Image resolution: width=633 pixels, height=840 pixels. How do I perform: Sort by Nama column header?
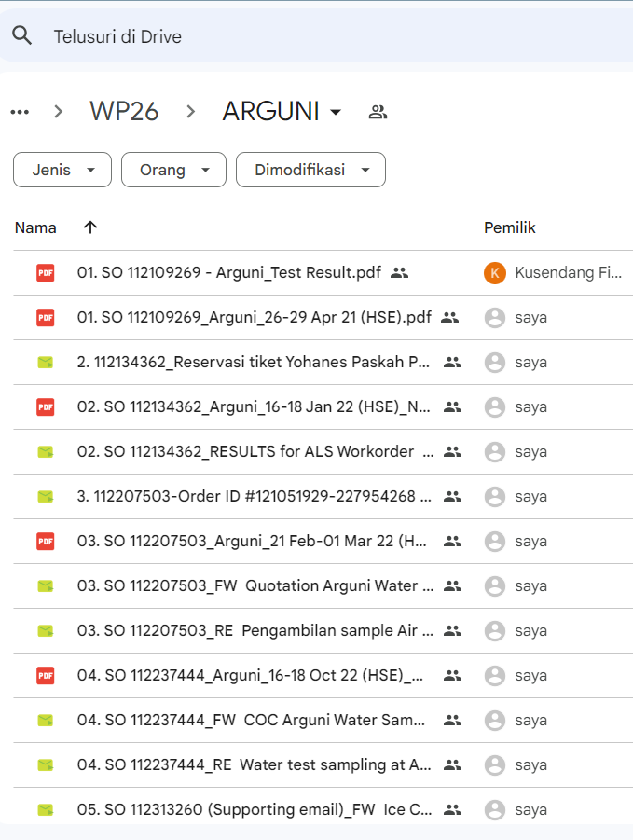coord(35,227)
